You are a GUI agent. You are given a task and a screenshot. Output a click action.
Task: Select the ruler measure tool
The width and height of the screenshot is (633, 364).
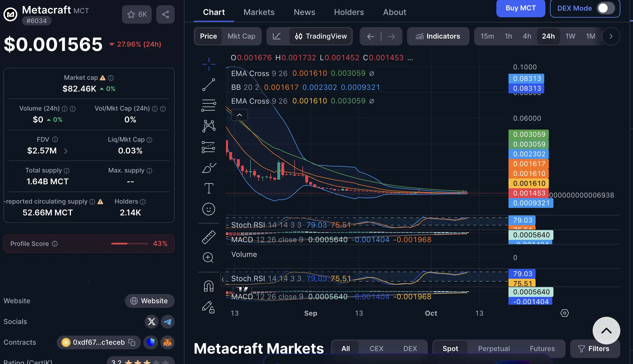(x=209, y=237)
